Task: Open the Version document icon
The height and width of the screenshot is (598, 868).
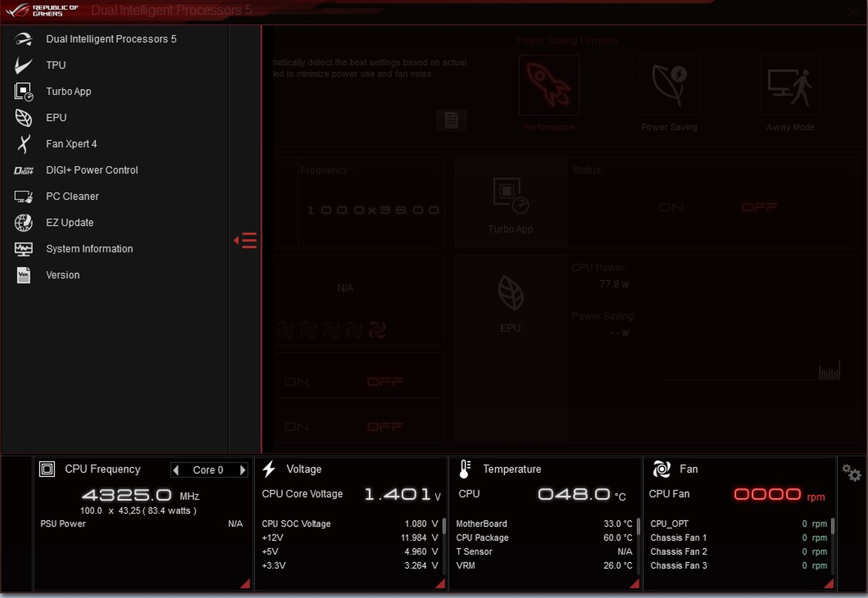Action: (x=23, y=275)
